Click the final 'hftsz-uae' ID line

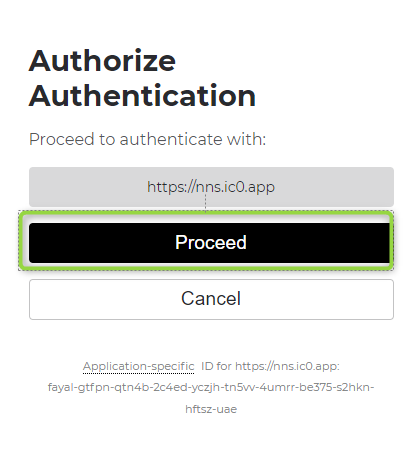(x=211, y=409)
